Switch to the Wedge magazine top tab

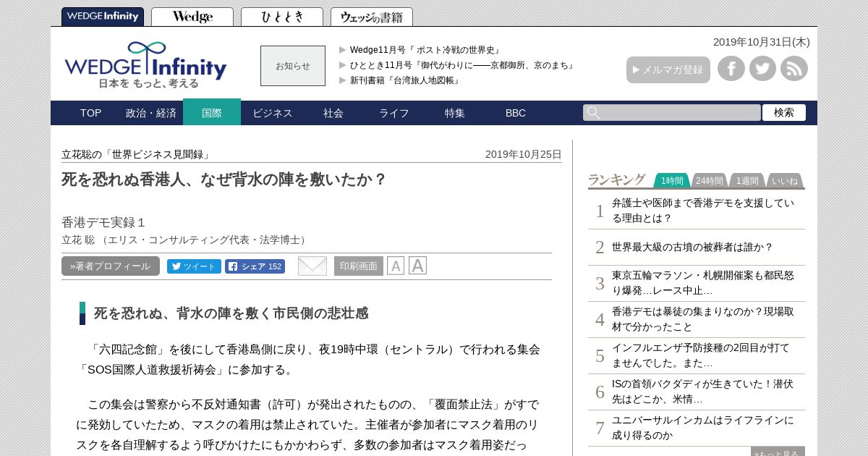coord(192,17)
